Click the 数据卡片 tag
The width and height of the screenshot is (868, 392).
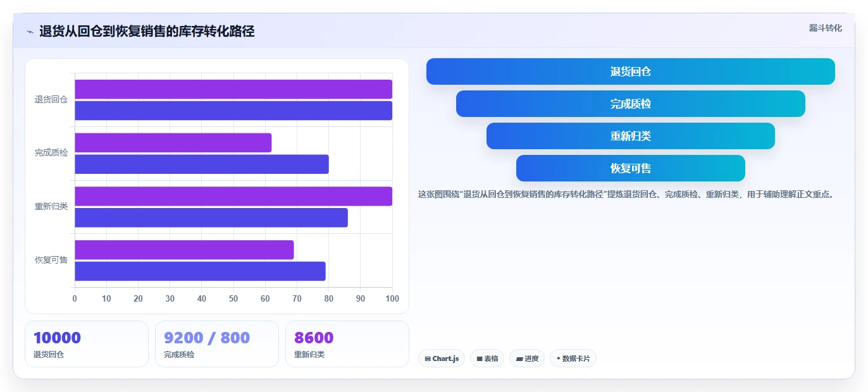(573, 358)
